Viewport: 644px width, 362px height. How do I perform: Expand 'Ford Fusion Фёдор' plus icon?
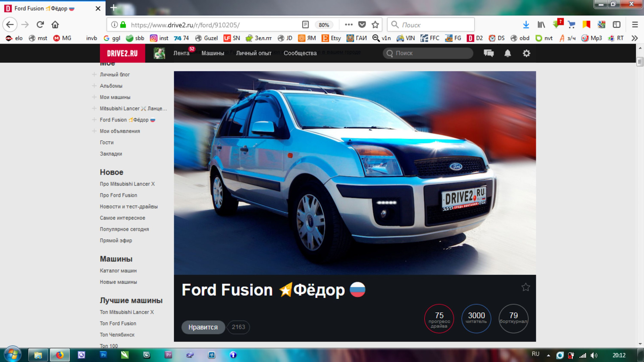(x=94, y=120)
